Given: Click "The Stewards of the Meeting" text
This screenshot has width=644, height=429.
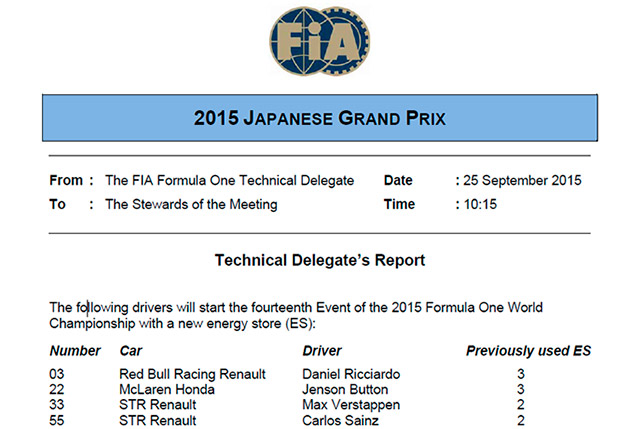Looking at the screenshot, I should (191, 204).
